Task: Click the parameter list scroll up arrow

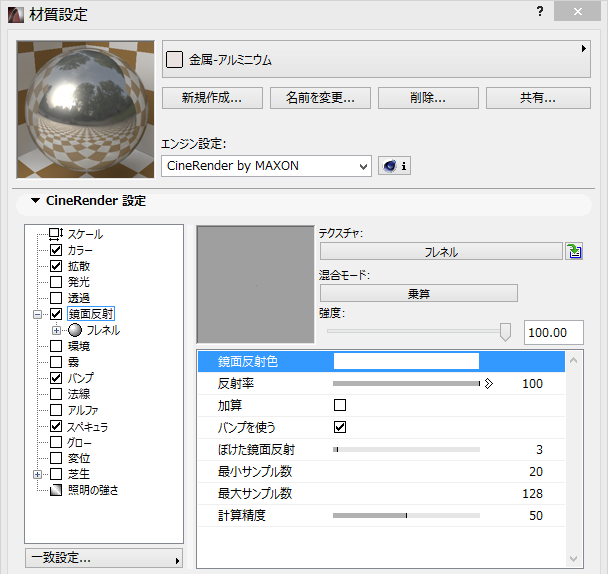Action: pos(573,360)
